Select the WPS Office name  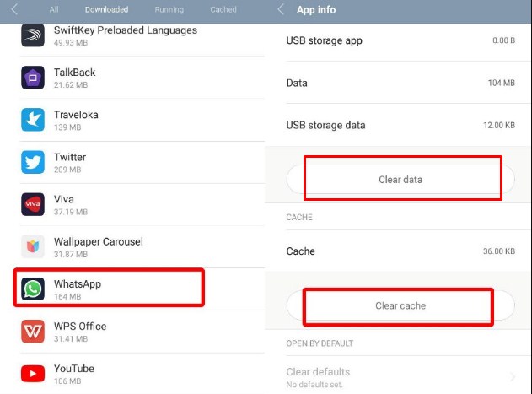tap(80, 326)
